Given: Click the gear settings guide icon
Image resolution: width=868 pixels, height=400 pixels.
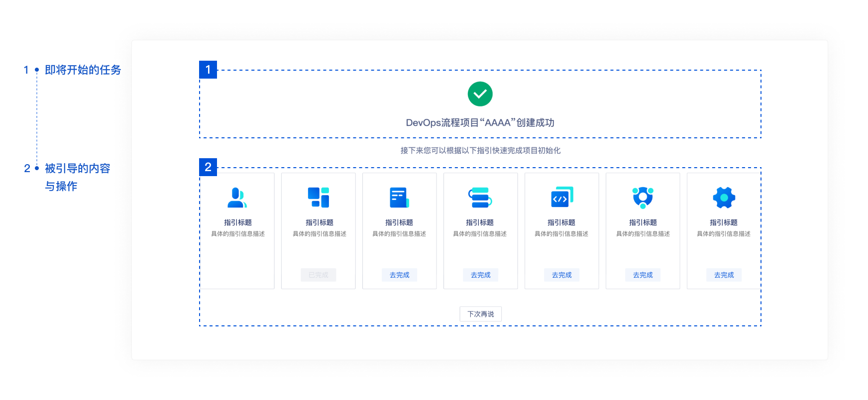Looking at the screenshot, I should (x=724, y=198).
